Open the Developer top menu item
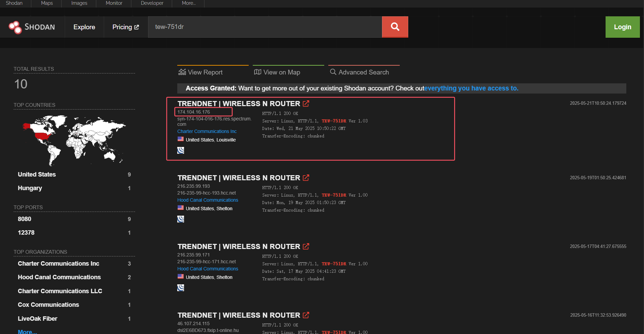 (152, 3)
